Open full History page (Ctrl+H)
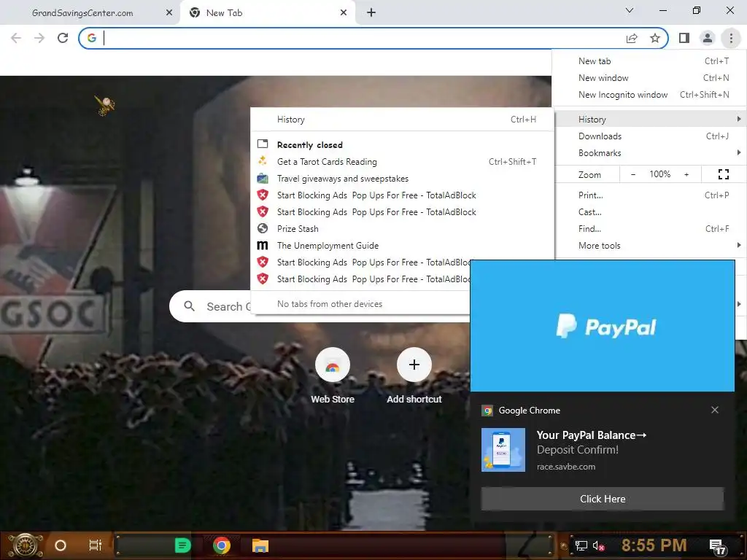The image size is (747, 560). coord(402,120)
